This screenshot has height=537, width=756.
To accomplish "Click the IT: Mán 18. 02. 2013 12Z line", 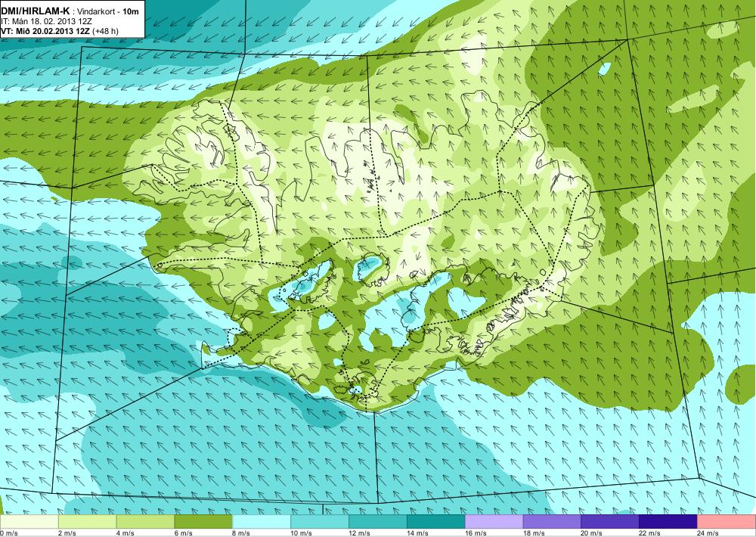I will (46, 22).
